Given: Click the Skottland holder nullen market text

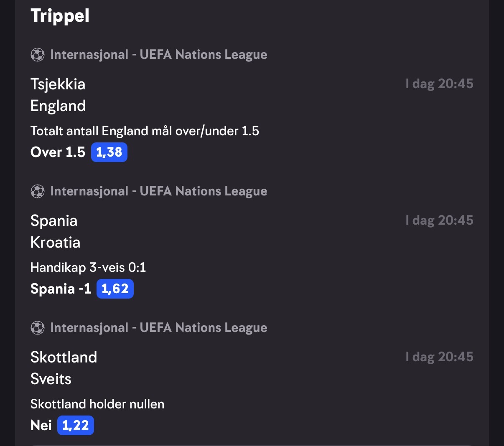Looking at the screenshot, I should pyautogui.click(x=97, y=404).
